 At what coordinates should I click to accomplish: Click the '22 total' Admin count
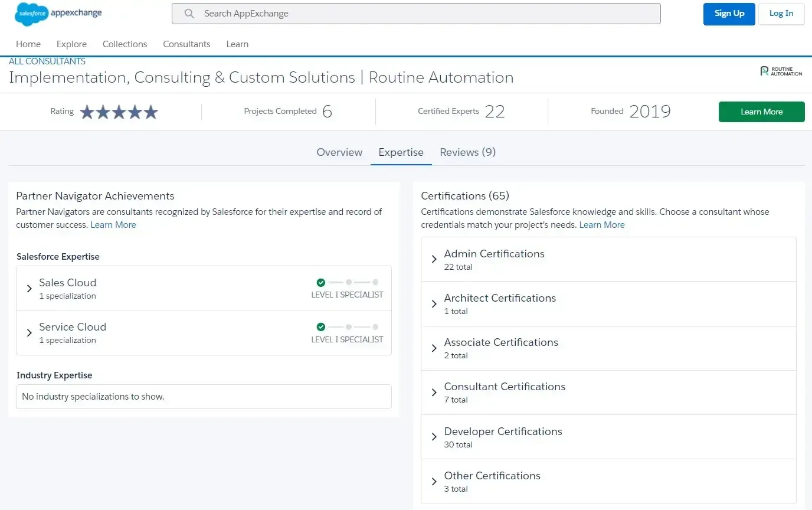click(x=459, y=267)
